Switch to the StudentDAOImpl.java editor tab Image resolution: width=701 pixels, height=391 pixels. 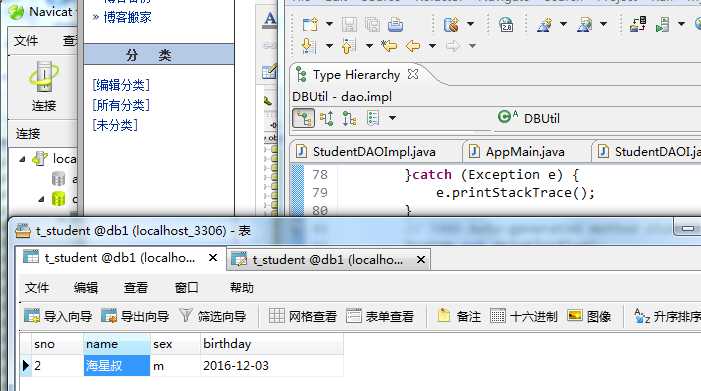374,152
